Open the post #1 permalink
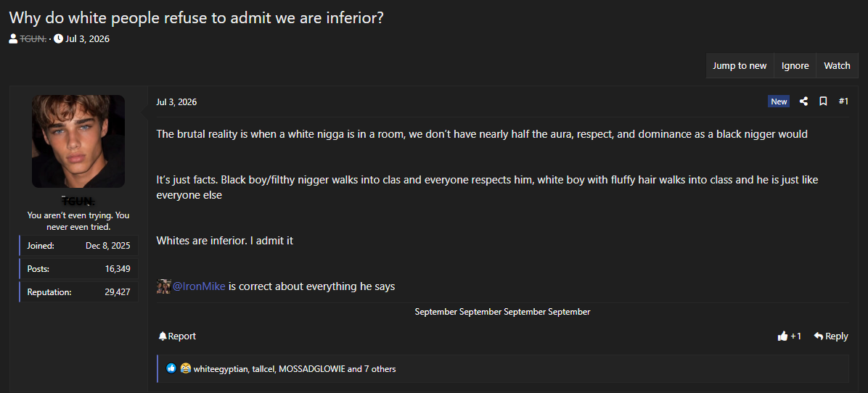The height and width of the screenshot is (393, 868). coord(843,102)
